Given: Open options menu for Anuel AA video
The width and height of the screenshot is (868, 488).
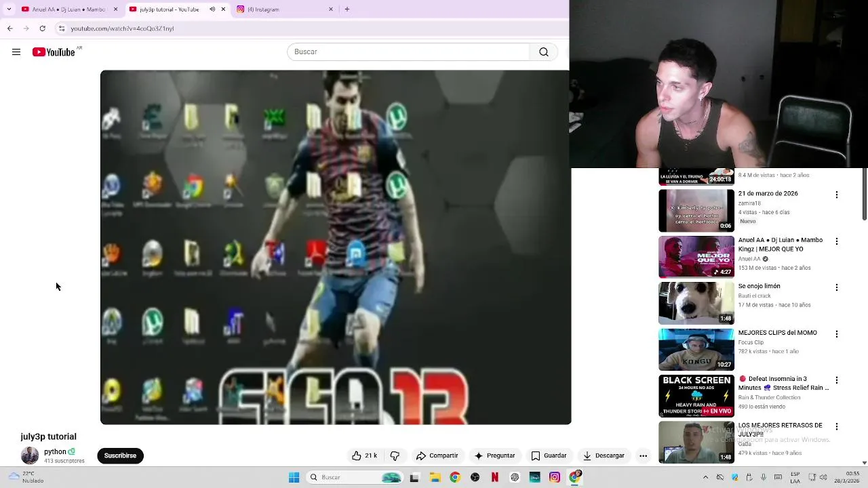Looking at the screenshot, I should point(836,241).
